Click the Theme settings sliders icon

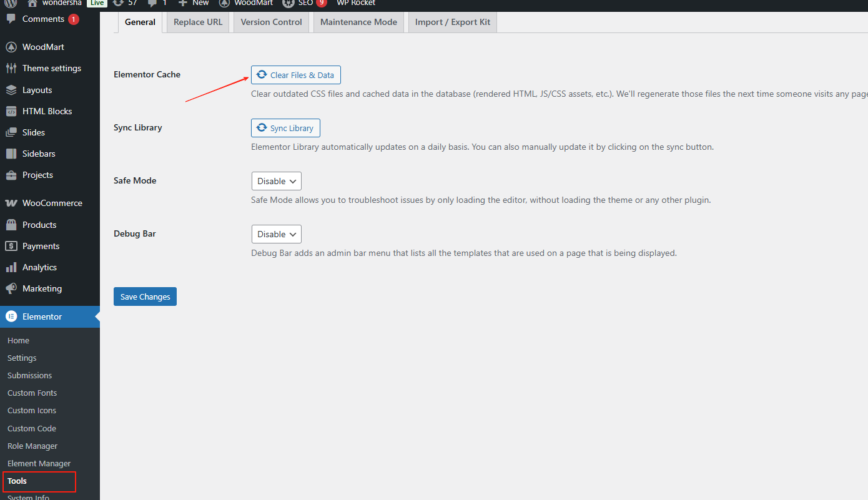11,68
